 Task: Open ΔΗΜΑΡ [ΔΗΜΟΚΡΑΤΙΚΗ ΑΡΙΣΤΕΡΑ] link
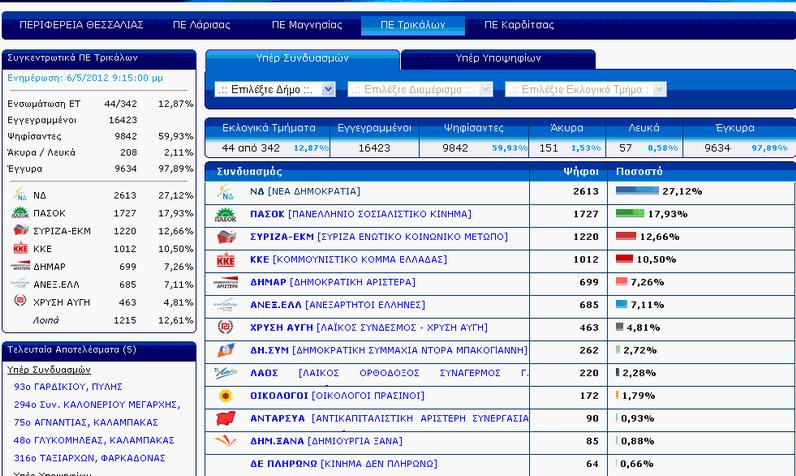(x=333, y=282)
